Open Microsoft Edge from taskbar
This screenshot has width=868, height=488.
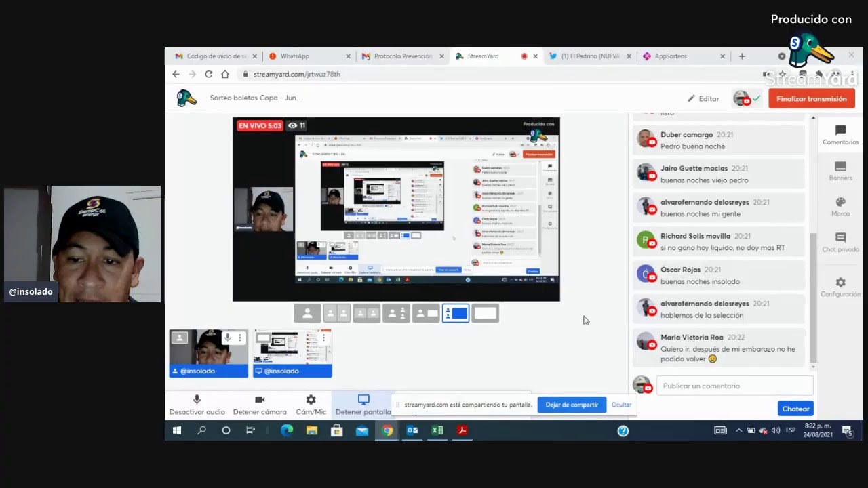pos(287,430)
